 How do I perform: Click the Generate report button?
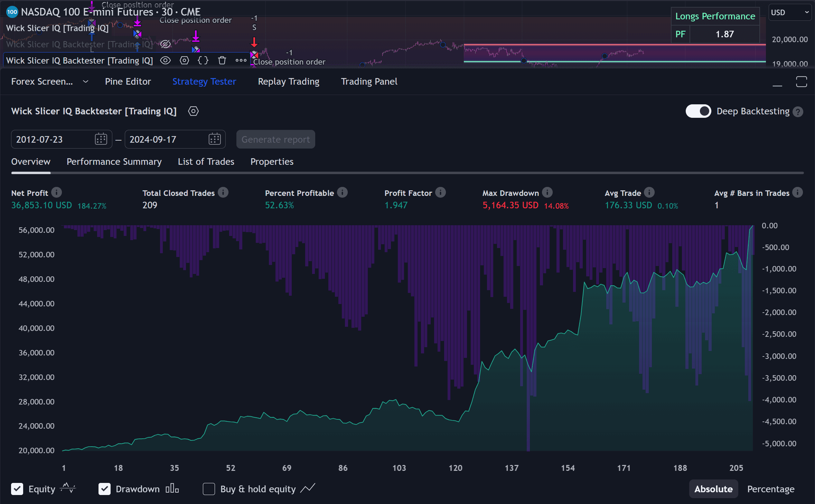[x=275, y=139]
